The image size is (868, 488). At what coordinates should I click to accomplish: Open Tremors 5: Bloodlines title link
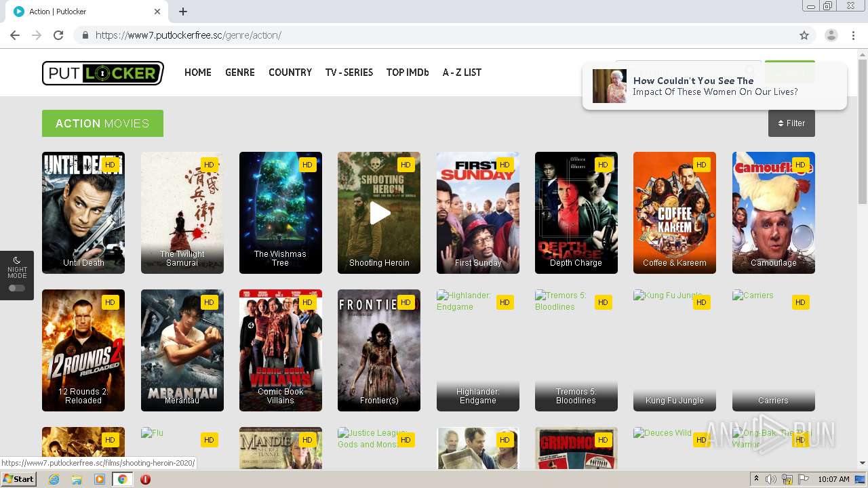tap(576, 396)
